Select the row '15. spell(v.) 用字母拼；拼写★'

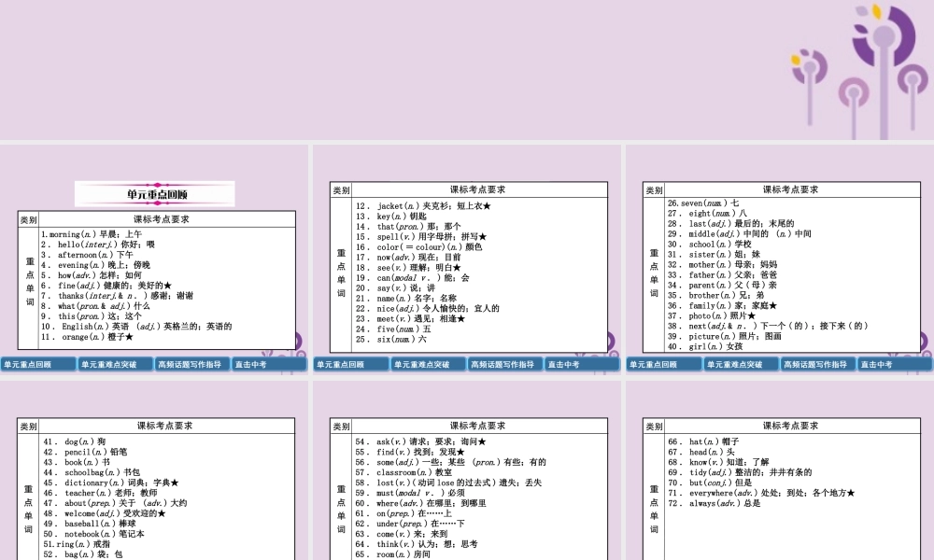(x=421, y=237)
